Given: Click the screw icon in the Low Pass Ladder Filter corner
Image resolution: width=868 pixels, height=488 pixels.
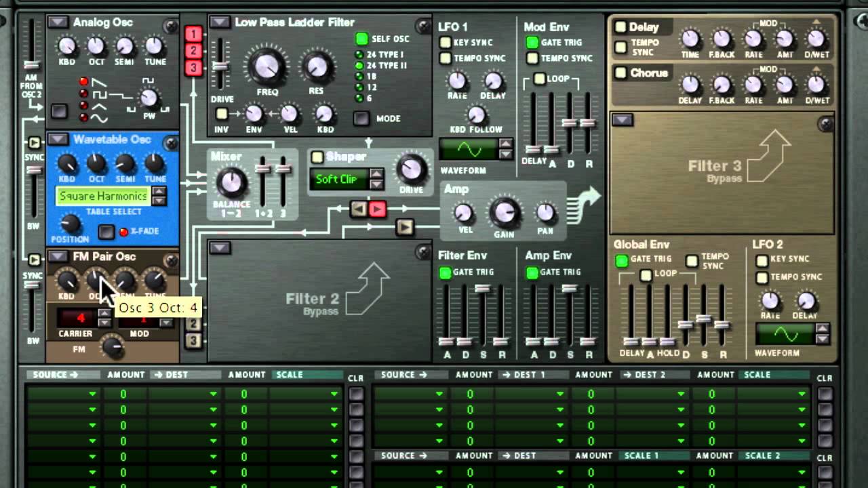Looking at the screenshot, I should tap(424, 26).
